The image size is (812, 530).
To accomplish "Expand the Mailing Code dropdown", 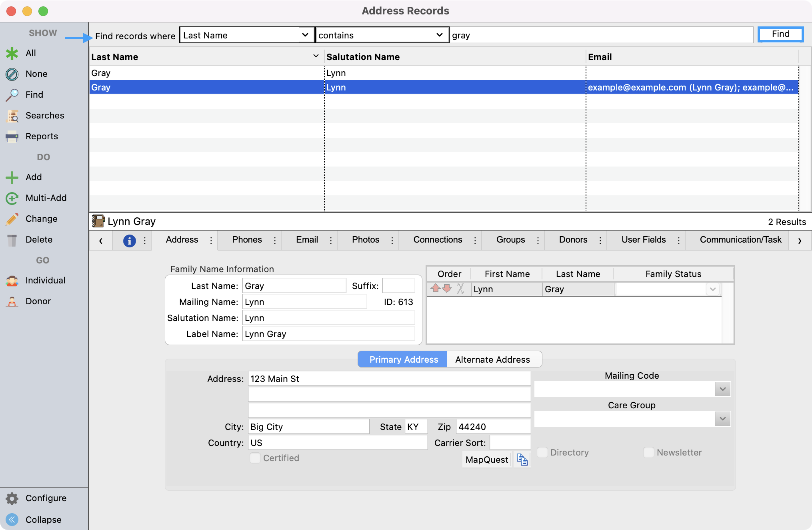I will pyautogui.click(x=722, y=389).
